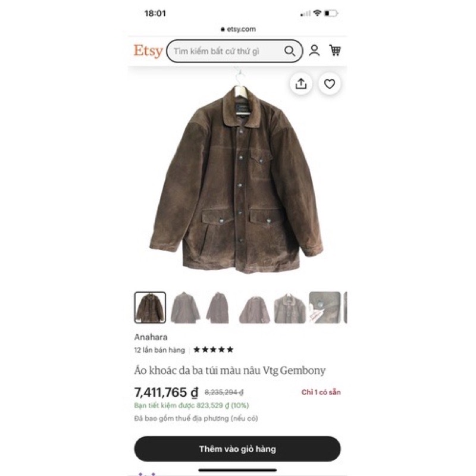Select the third jacket thumbnail
The width and height of the screenshot is (476, 476).
[x=220, y=308]
